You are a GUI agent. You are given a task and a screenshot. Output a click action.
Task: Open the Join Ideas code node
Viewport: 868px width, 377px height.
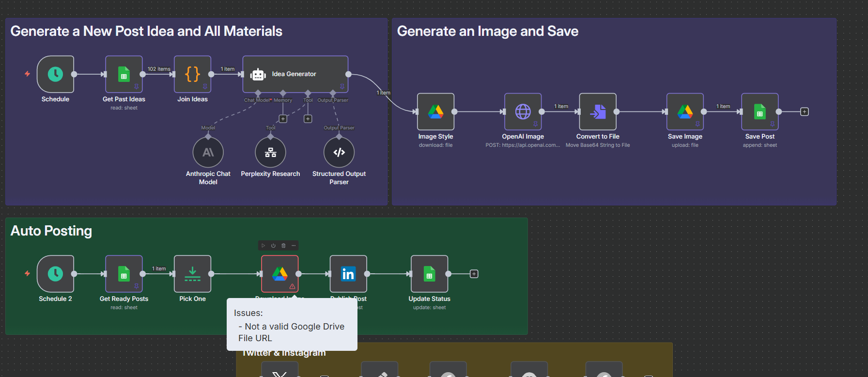(192, 74)
